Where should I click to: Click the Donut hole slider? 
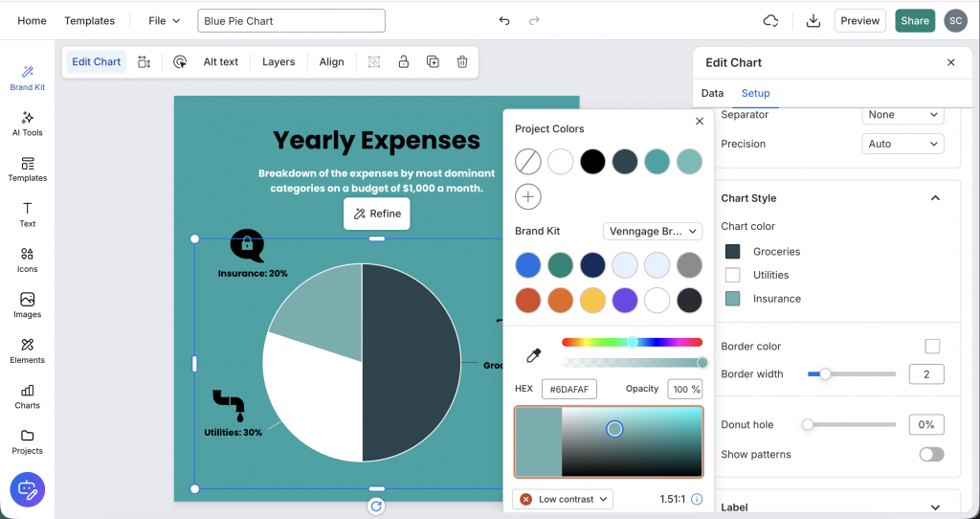(x=851, y=424)
